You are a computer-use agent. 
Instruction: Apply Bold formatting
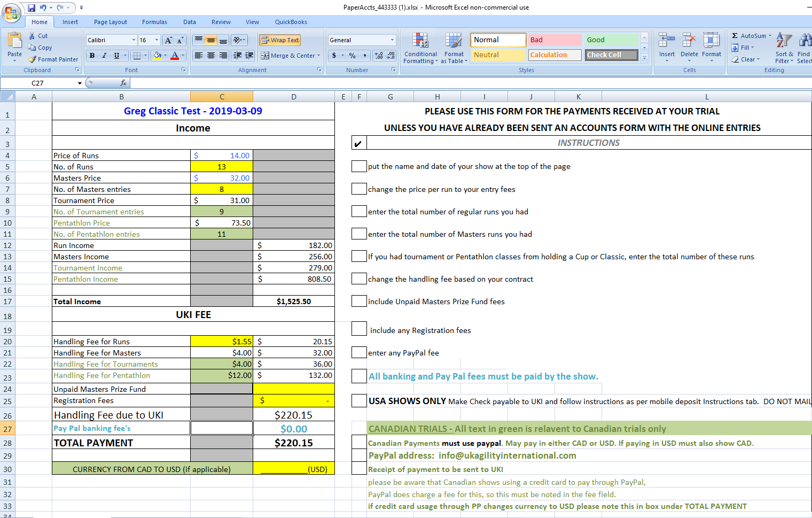click(92, 56)
